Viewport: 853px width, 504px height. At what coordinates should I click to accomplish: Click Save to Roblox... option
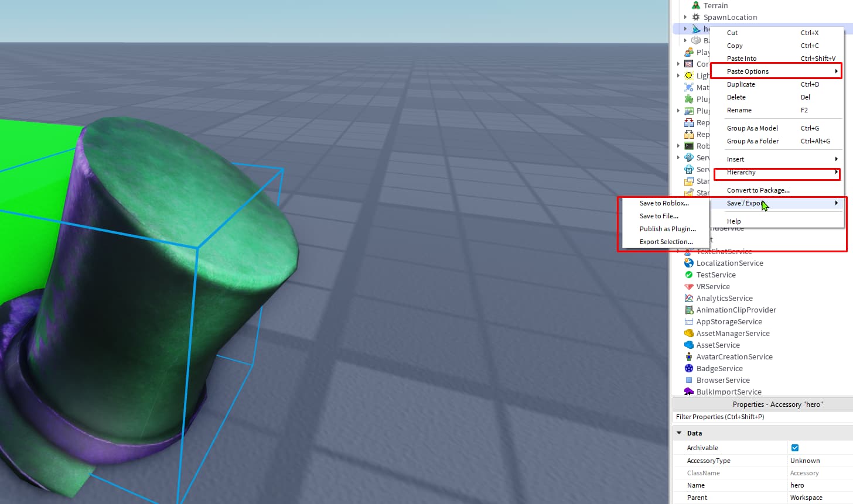tap(664, 203)
